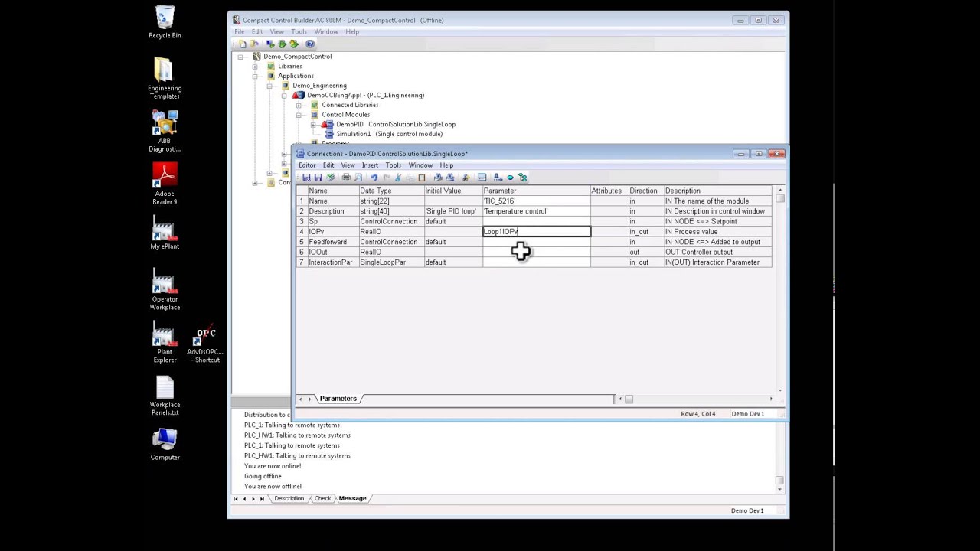The height and width of the screenshot is (551, 980).
Task: Collapse the Demo_Engineering tree node
Action: pyautogui.click(x=269, y=86)
